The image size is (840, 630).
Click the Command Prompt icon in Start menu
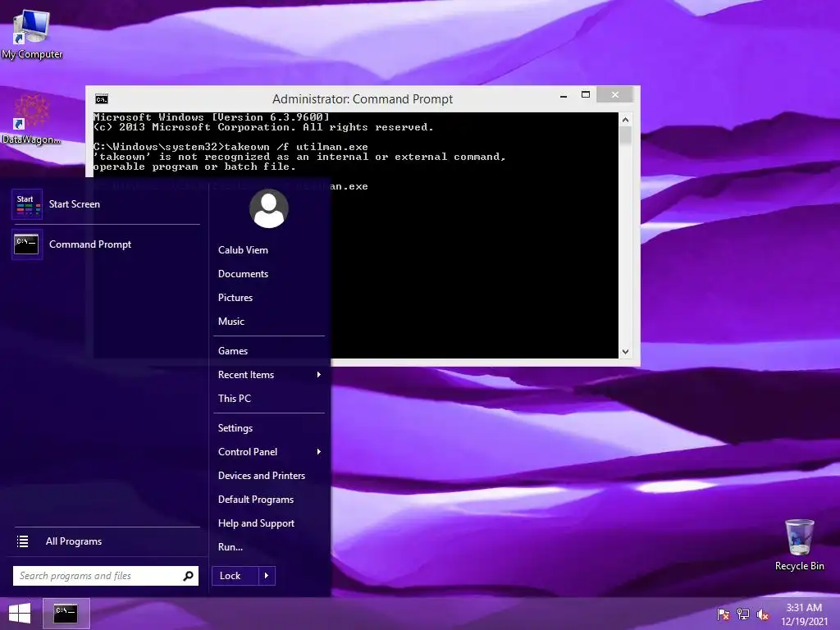[27, 244]
